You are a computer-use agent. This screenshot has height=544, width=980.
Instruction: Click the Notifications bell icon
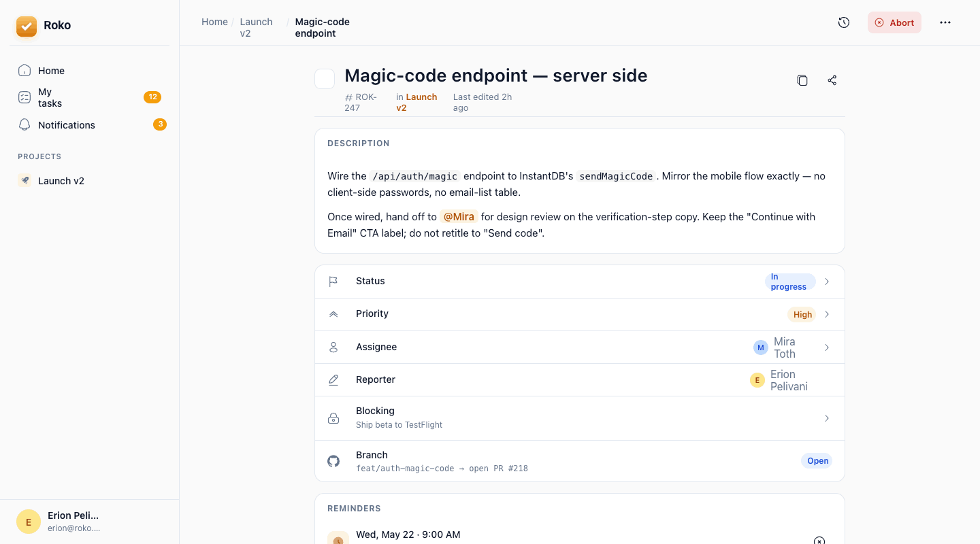pyautogui.click(x=24, y=124)
